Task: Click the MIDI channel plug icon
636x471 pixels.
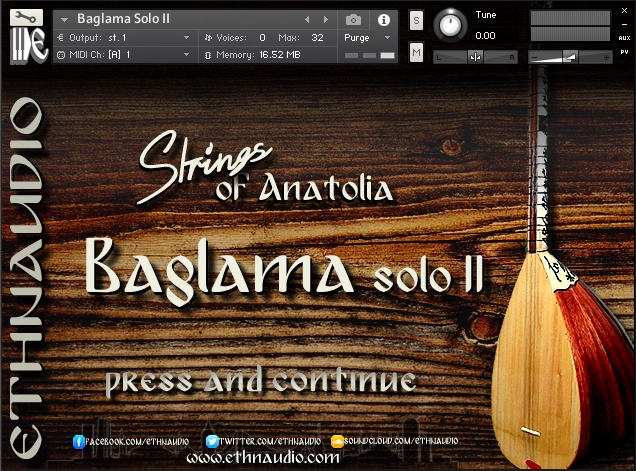Action: click(x=60, y=55)
